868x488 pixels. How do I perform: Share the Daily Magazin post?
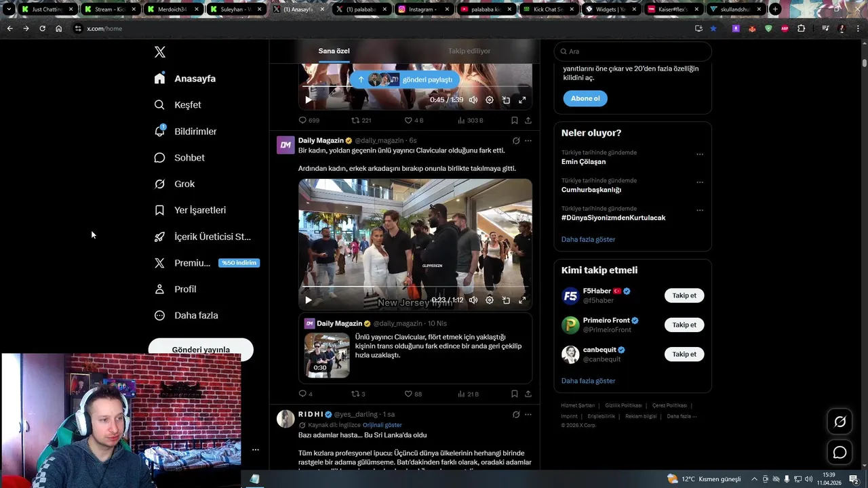(528, 394)
